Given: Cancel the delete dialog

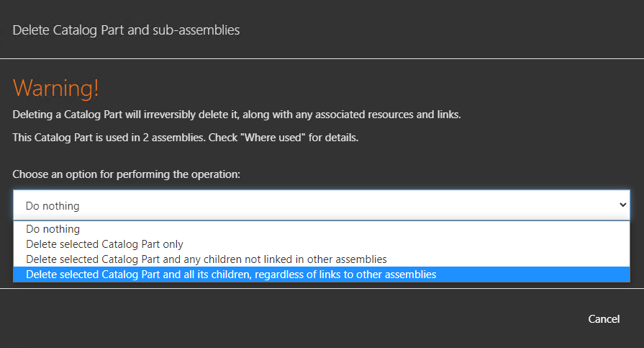Looking at the screenshot, I should [x=604, y=319].
